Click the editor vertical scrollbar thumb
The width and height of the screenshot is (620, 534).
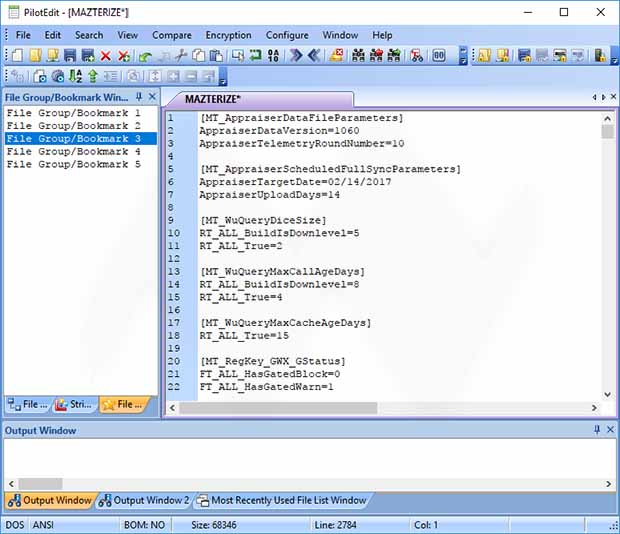click(x=608, y=132)
